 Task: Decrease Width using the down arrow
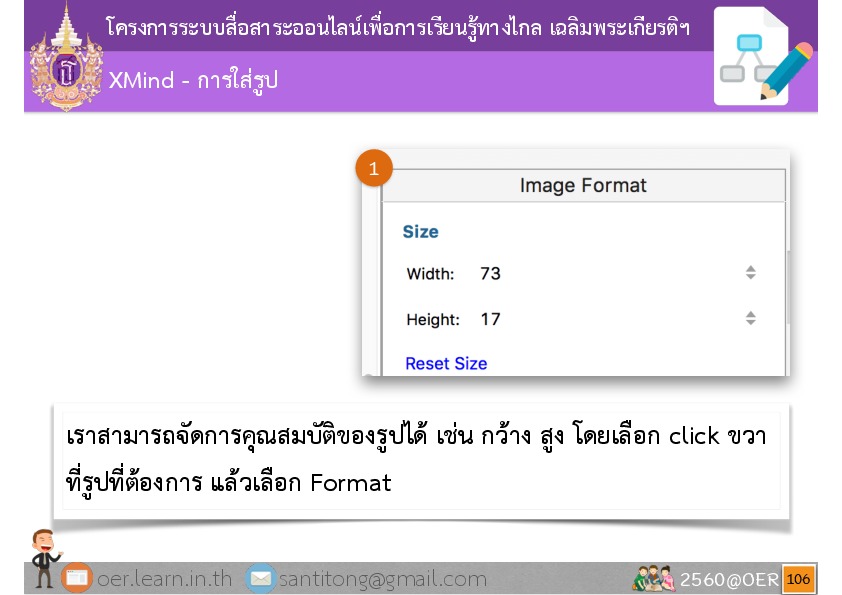[x=751, y=277]
